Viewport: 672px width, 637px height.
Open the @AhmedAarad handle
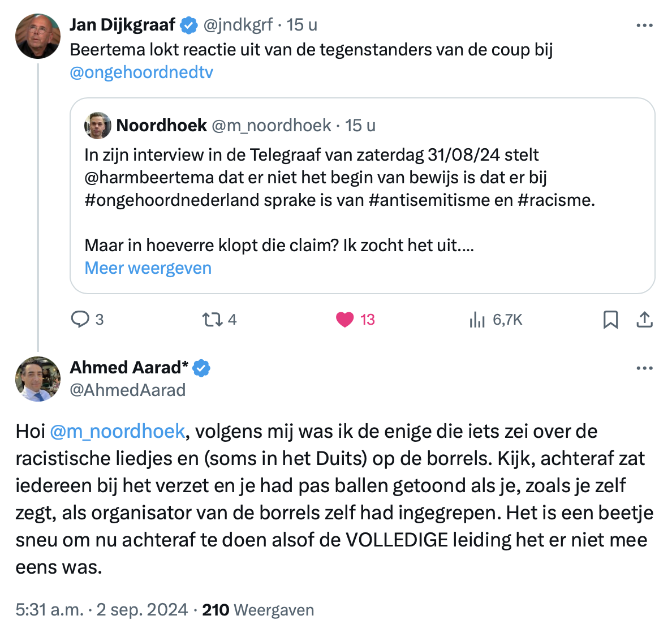tap(128, 390)
